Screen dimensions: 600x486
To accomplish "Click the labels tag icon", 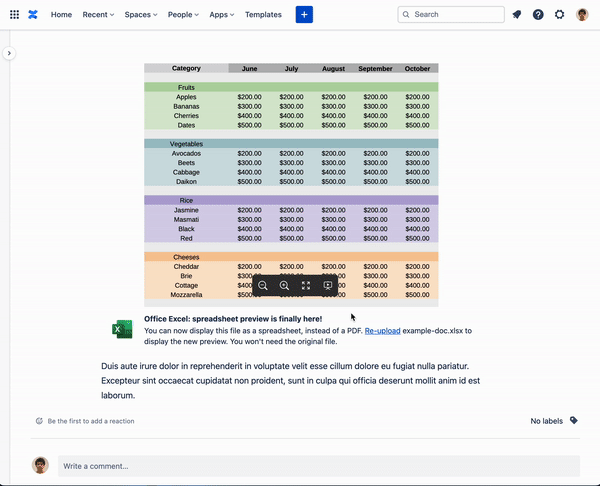I will click(574, 421).
